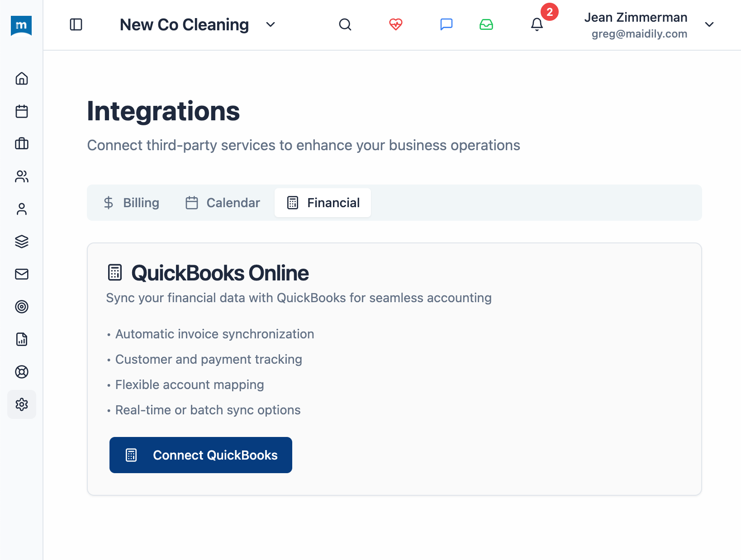Expand the New Co Cleaning company dropdown
The image size is (741, 560).
(x=270, y=25)
